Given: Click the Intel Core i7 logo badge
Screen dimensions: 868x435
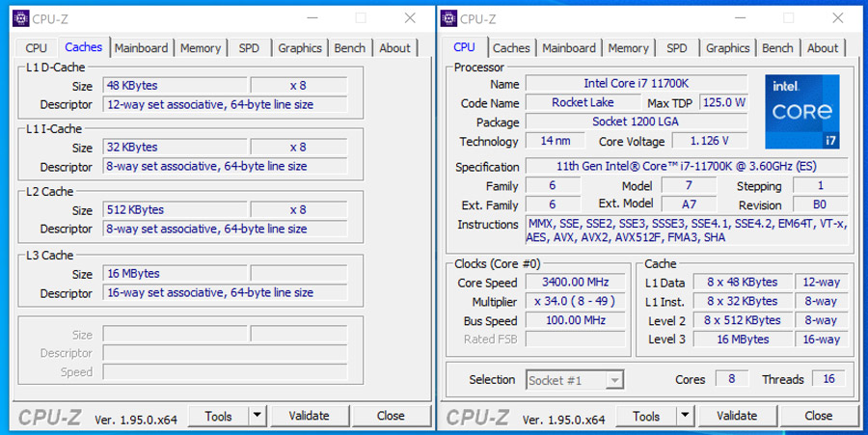Looking at the screenshot, I should 802,112.
